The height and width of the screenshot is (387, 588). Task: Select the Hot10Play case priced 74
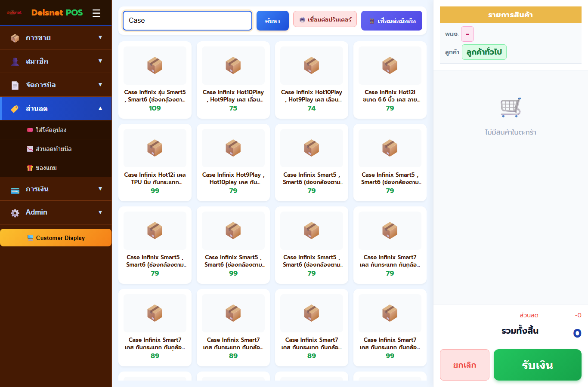pos(312,80)
